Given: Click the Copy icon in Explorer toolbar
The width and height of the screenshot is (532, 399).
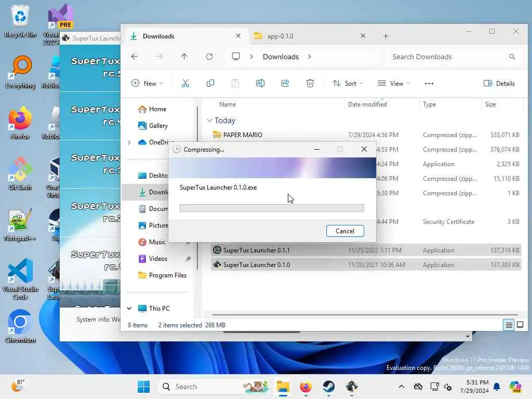Looking at the screenshot, I should [210, 84].
